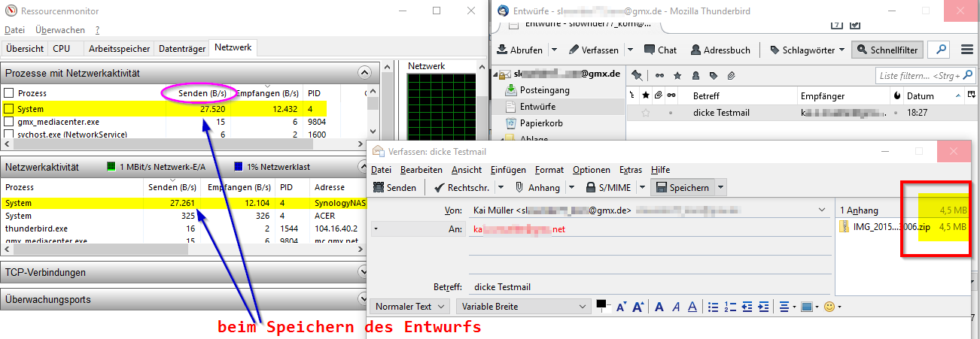
Task: Toggle underline formatting in compose
Action: [693, 307]
